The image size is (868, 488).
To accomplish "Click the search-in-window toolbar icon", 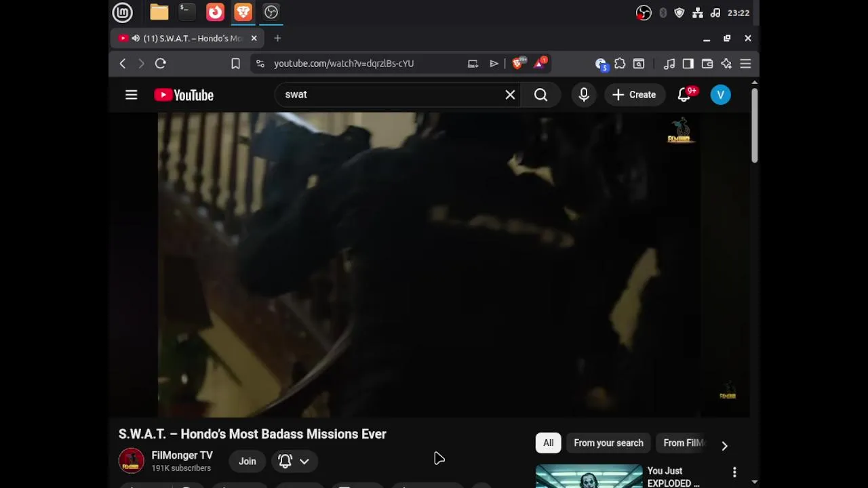I will tap(639, 64).
